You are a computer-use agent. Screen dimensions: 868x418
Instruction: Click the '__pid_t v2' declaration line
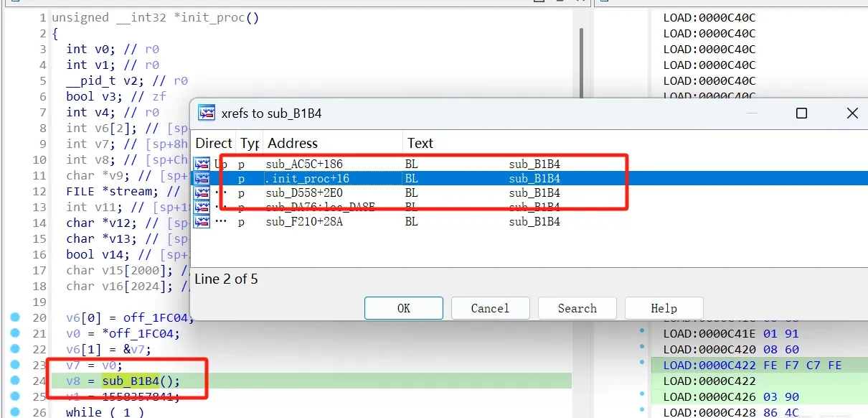click(127, 81)
